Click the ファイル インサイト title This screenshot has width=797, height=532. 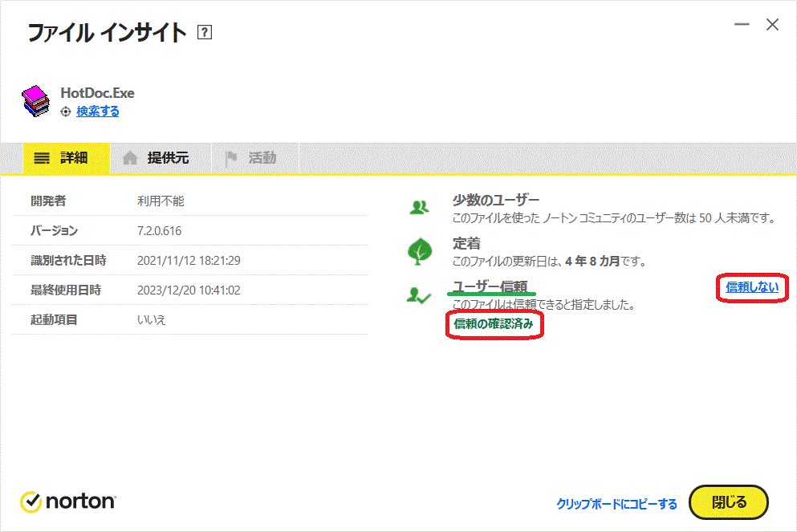tap(108, 33)
